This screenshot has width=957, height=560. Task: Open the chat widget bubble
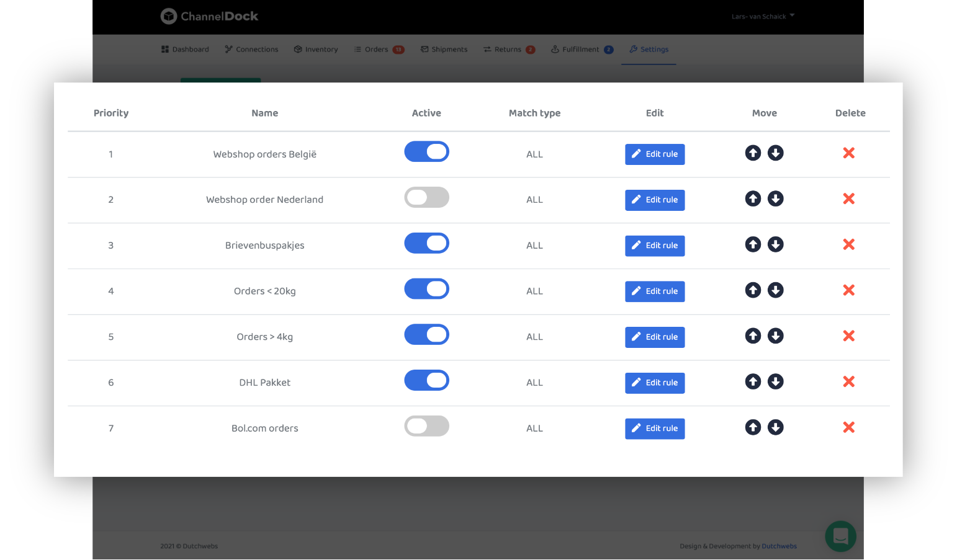click(x=840, y=536)
